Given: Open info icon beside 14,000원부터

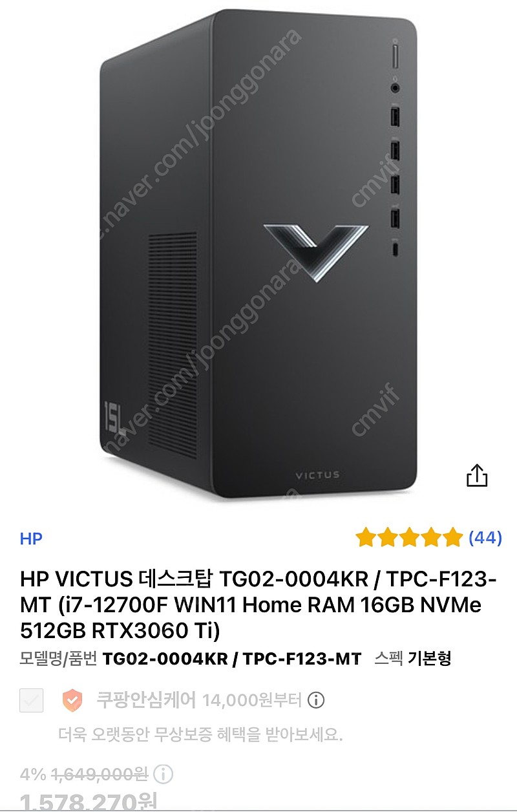Looking at the screenshot, I should click(x=316, y=700).
